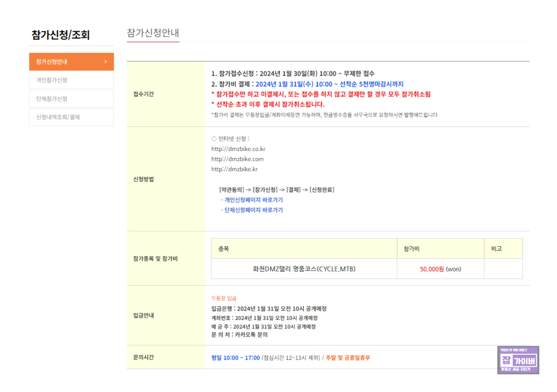
Task: Click the http://dmzbike.co.kr URL
Action: [238, 149]
